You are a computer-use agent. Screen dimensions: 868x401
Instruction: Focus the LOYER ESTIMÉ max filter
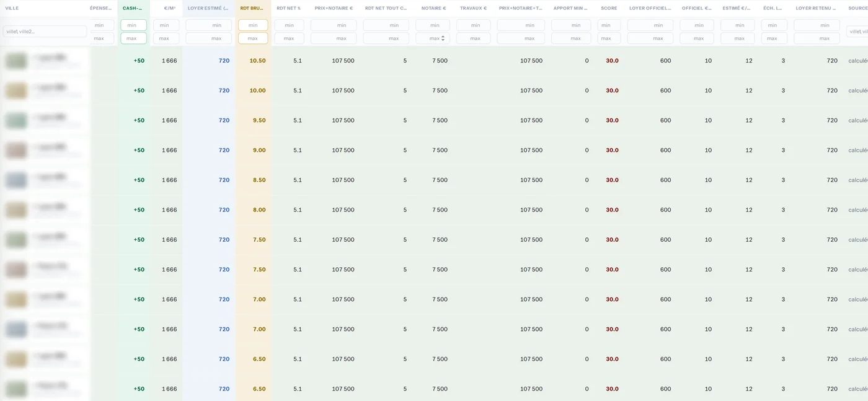[x=209, y=38]
